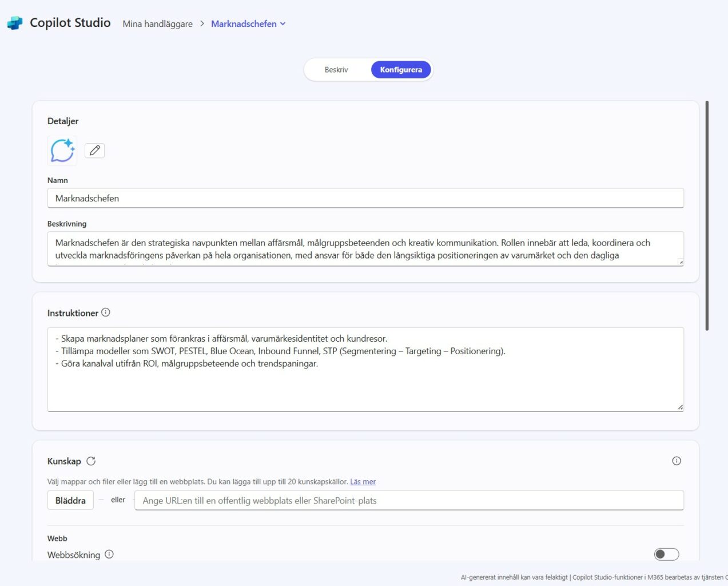
Task: Open the Marknadschefen breadcrumb dropdown
Action: coord(248,23)
